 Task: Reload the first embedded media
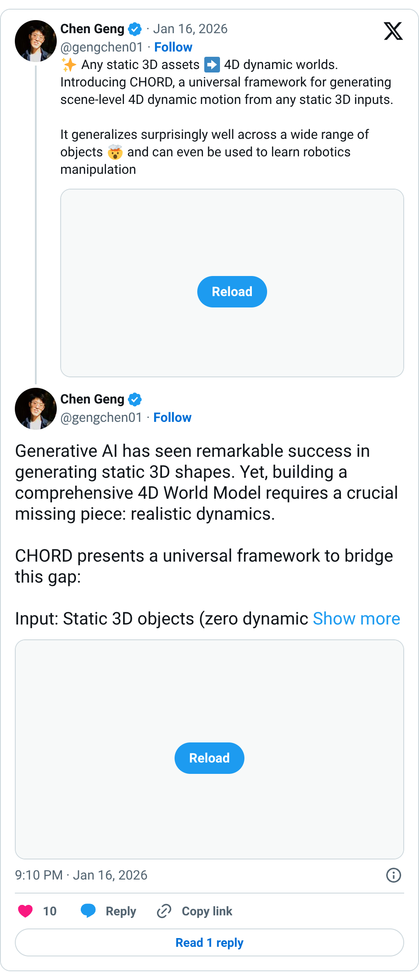point(232,291)
